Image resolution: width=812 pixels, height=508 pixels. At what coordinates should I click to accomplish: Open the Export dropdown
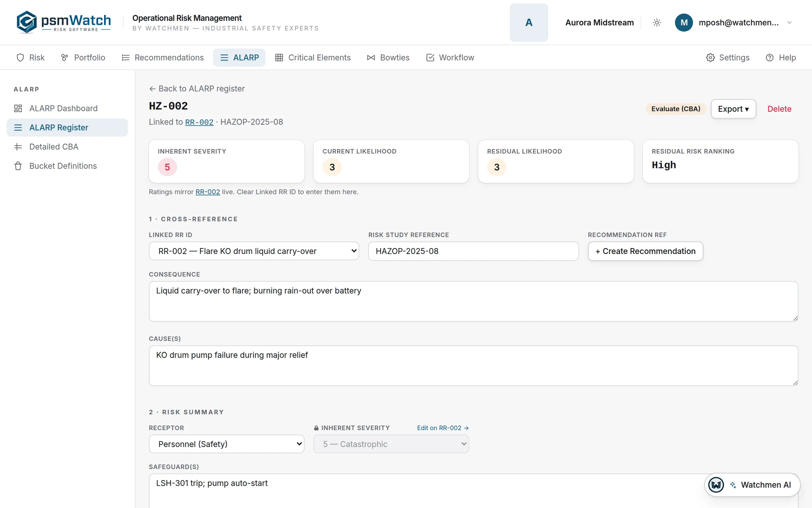733,109
